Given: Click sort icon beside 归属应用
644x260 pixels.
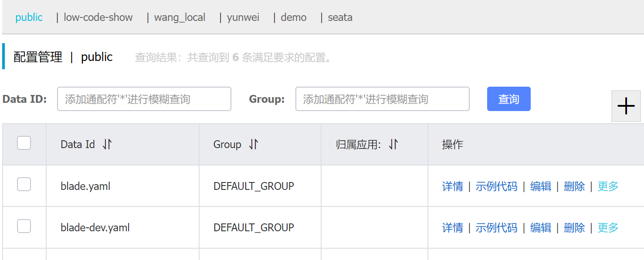Looking at the screenshot, I should click(x=393, y=145).
